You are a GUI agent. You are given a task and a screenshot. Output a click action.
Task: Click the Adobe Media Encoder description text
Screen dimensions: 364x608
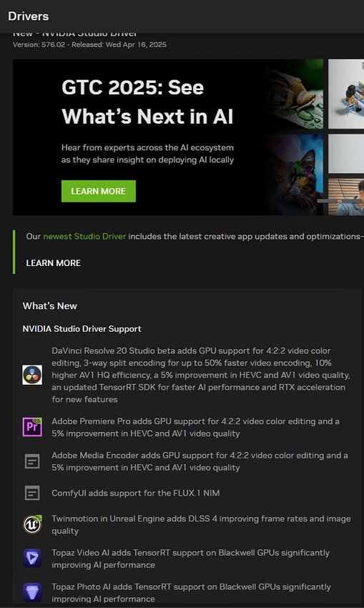tap(200, 461)
